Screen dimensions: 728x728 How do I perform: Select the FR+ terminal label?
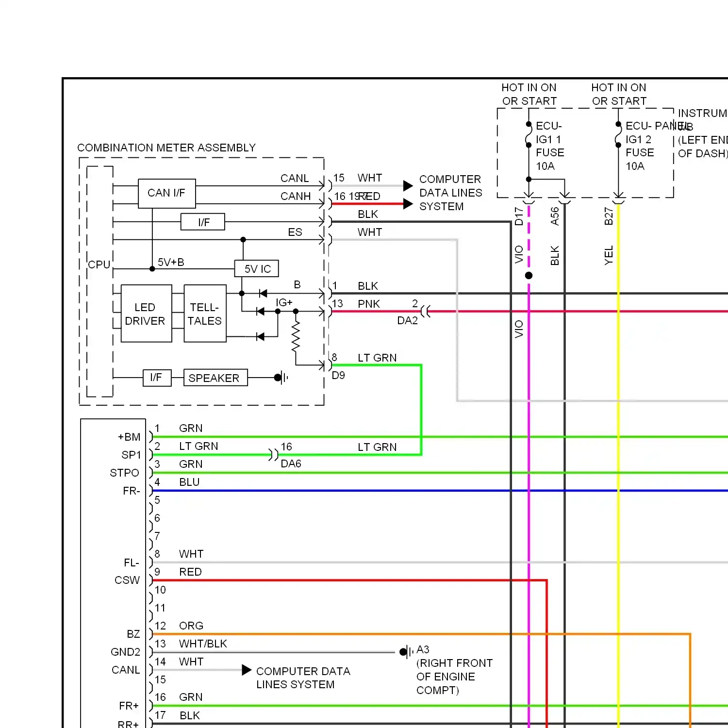[129, 706]
